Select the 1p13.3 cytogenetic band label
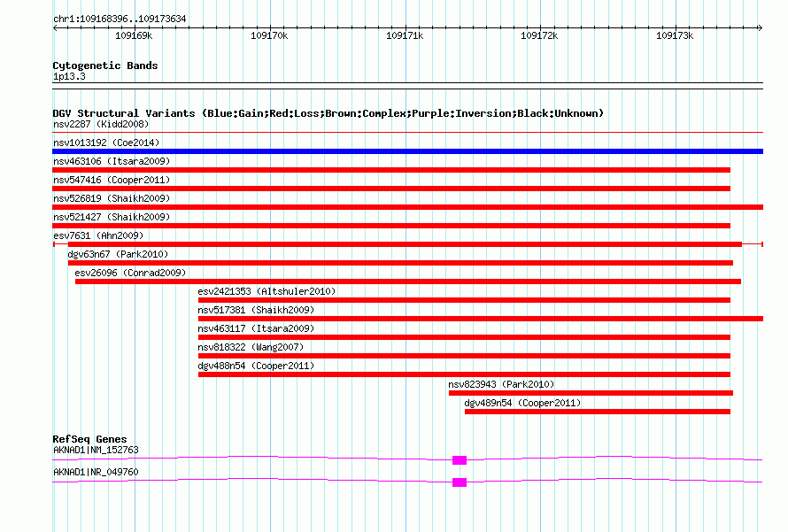 (69, 78)
